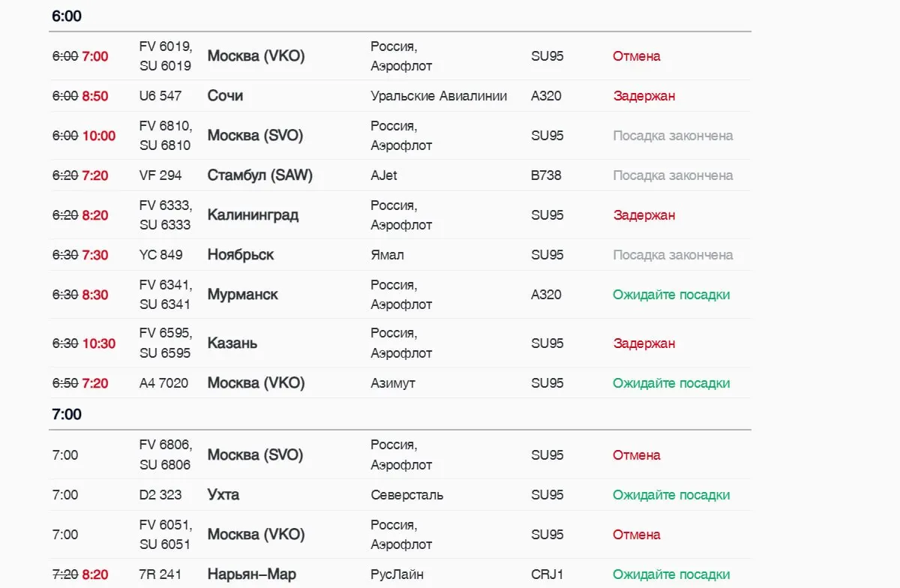Click the 6:00 time group header
This screenshot has height=588, width=900.
(x=67, y=16)
